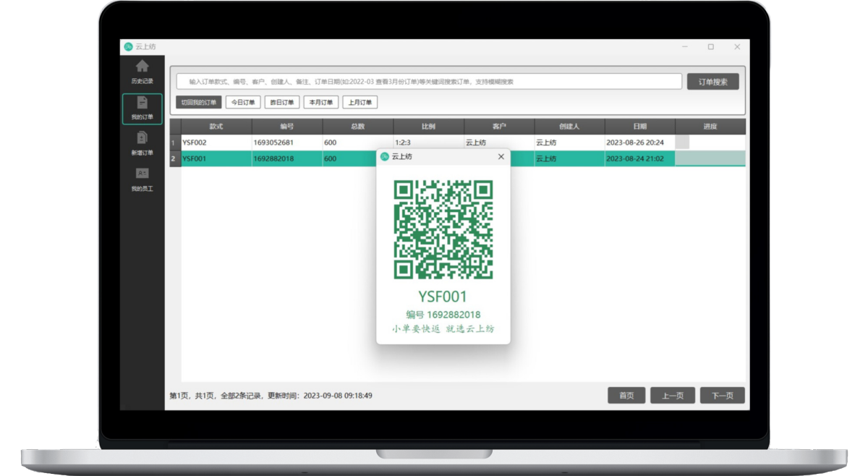
Task: Show 上月订单 orders
Action: (359, 103)
